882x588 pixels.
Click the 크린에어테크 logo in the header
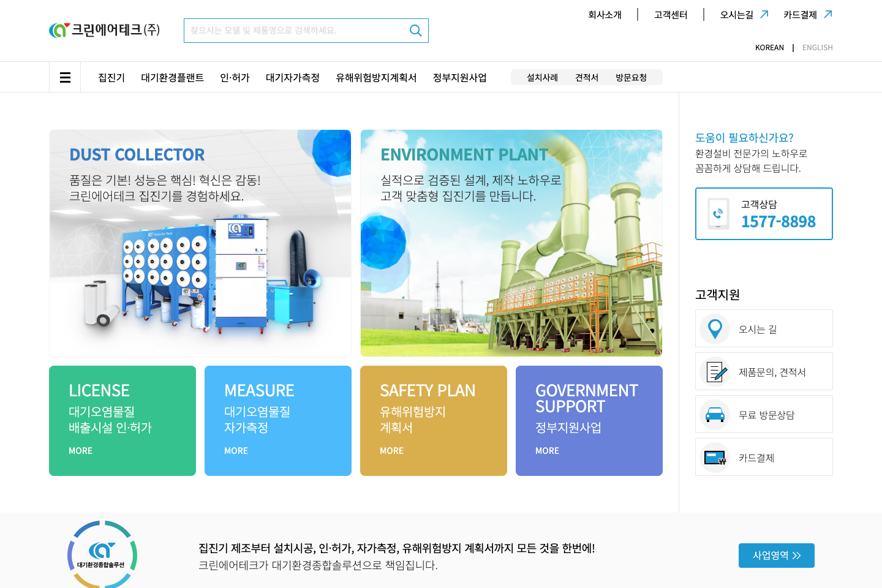105,30
